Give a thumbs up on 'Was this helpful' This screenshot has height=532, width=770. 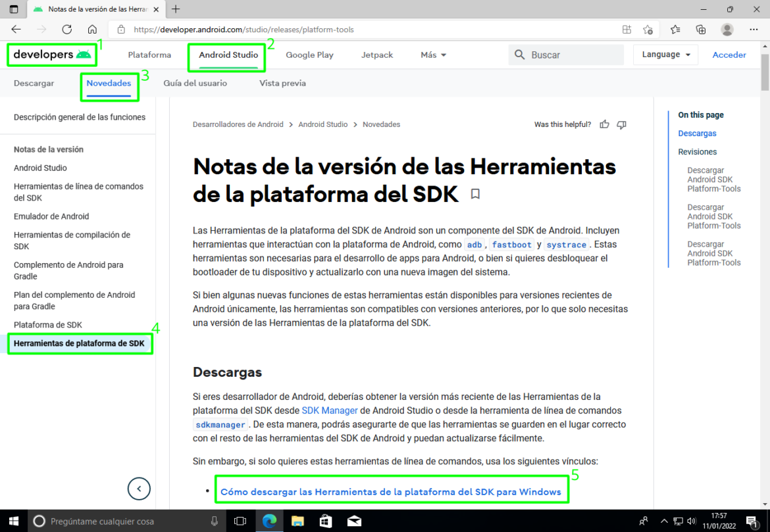[604, 124]
